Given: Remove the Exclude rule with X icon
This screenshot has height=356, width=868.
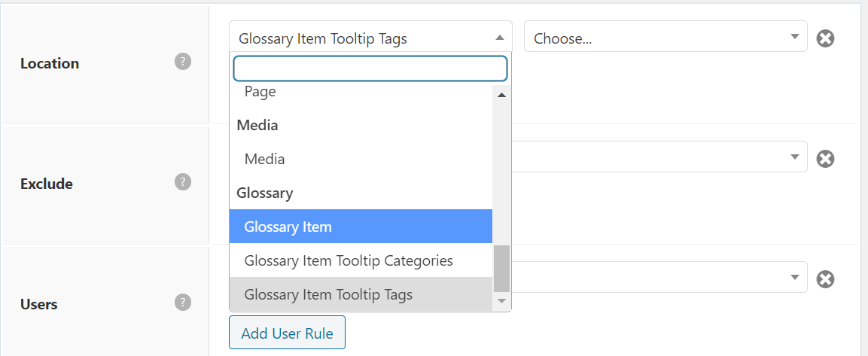Looking at the screenshot, I should pos(825,159).
